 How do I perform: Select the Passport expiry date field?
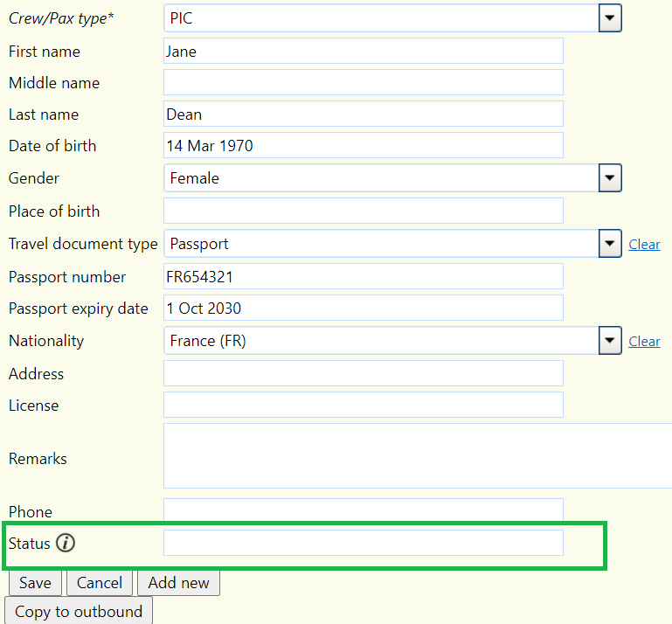tap(364, 308)
